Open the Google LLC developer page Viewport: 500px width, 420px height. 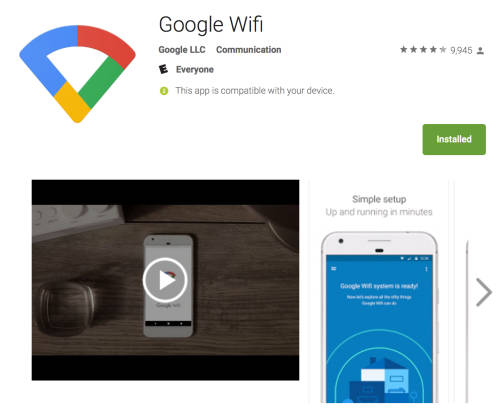click(182, 50)
